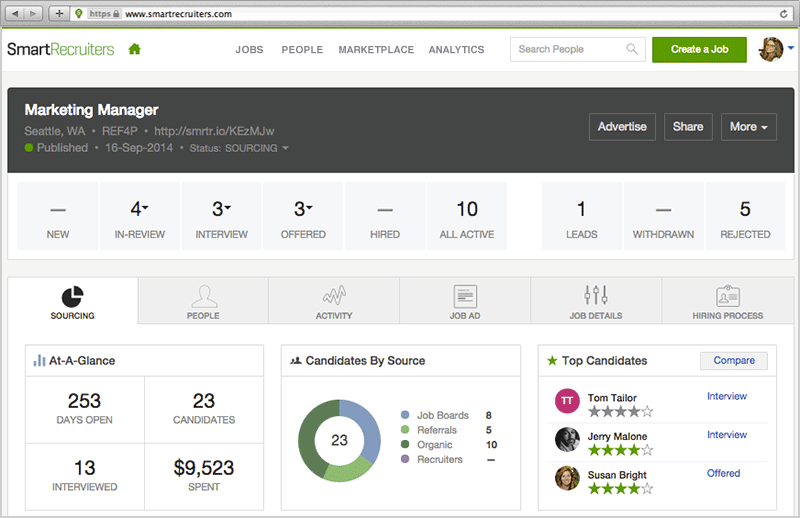This screenshot has height=518, width=800.
Task: Click the At-A-Glance bar chart icon
Action: tap(39, 361)
